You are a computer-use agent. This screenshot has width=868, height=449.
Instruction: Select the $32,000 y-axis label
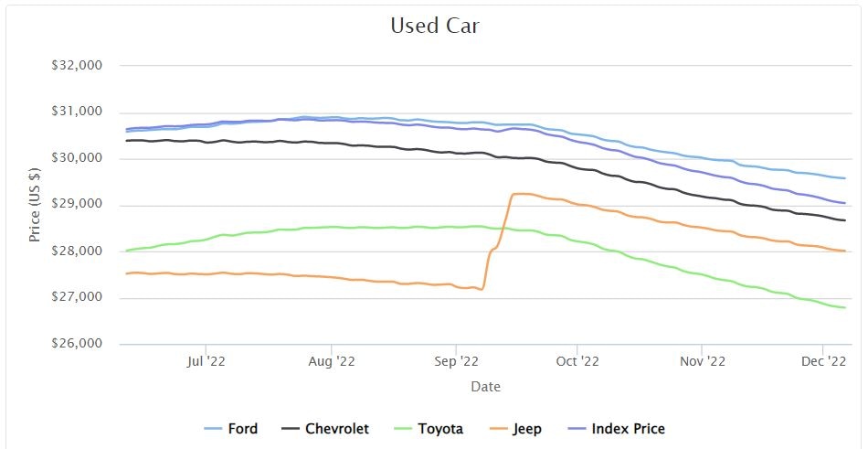tap(77, 66)
